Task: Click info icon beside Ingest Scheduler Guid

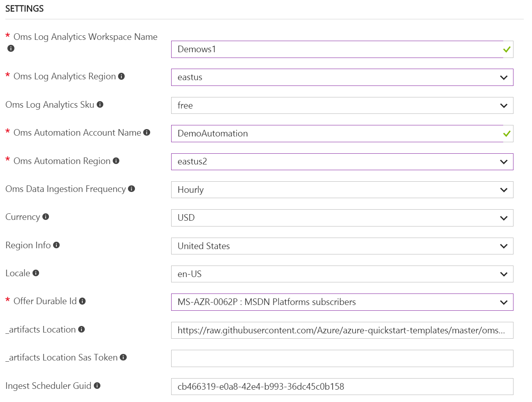Action: [x=97, y=386]
